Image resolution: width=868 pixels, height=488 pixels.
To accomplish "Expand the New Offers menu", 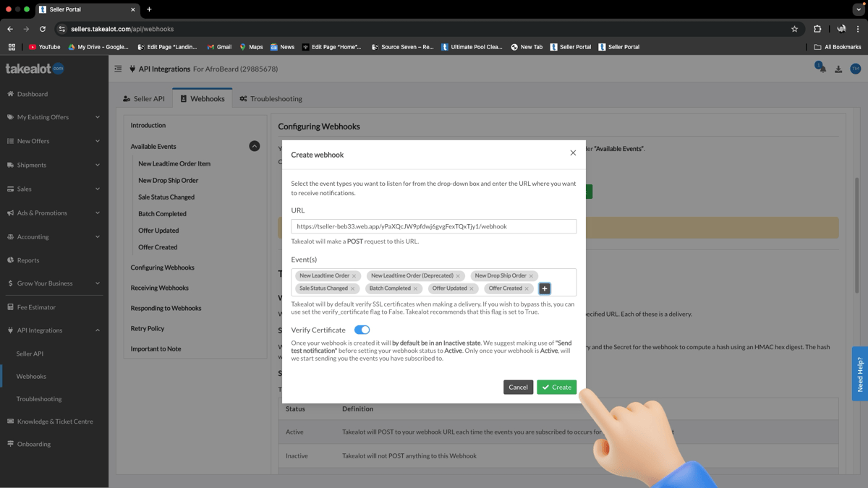I will click(x=54, y=141).
